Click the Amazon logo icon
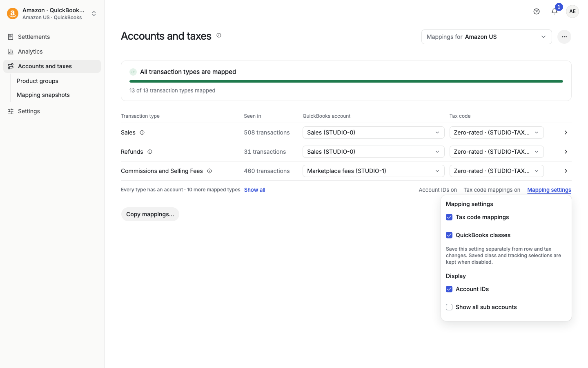 coord(13,13)
